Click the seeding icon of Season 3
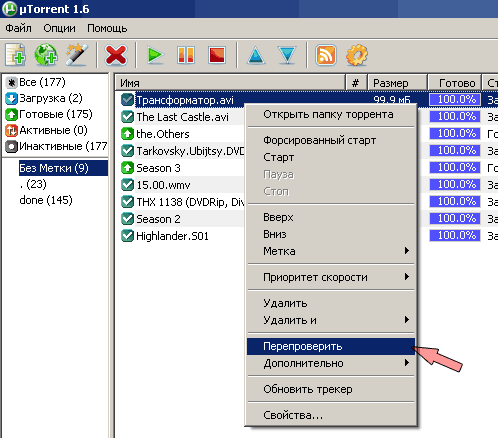Image resolution: width=498 pixels, height=438 pixels. pyautogui.click(x=127, y=168)
